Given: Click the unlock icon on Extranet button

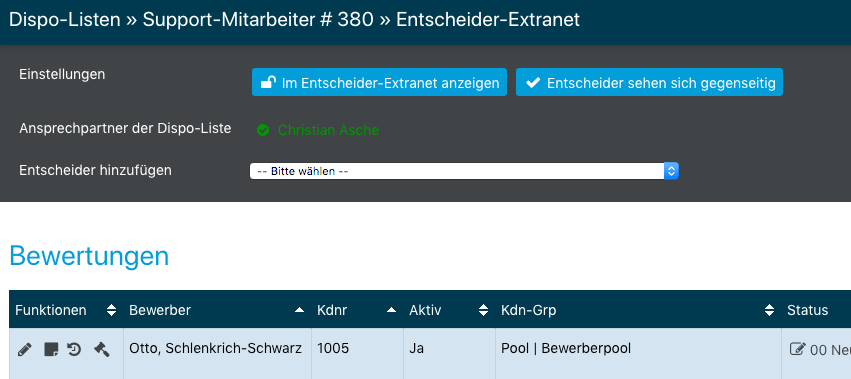Looking at the screenshot, I should (268, 83).
